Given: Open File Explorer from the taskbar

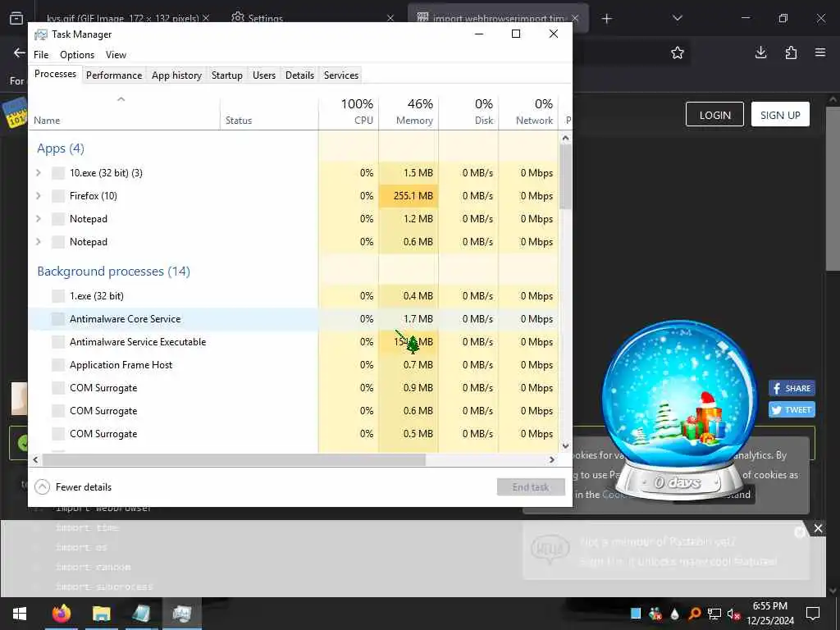Looking at the screenshot, I should pos(101,614).
